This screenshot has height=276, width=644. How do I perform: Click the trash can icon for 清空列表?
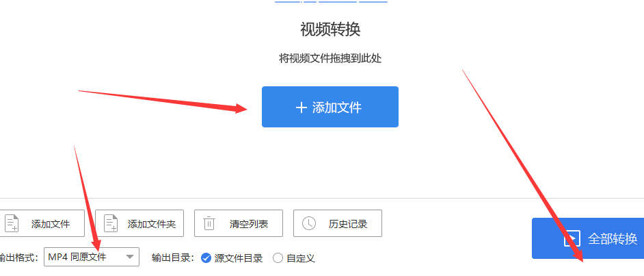click(209, 223)
